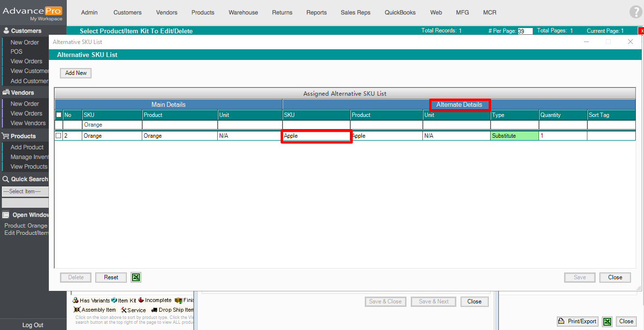Click the Add New button
The image size is (644, 330).
pos(76,73)
